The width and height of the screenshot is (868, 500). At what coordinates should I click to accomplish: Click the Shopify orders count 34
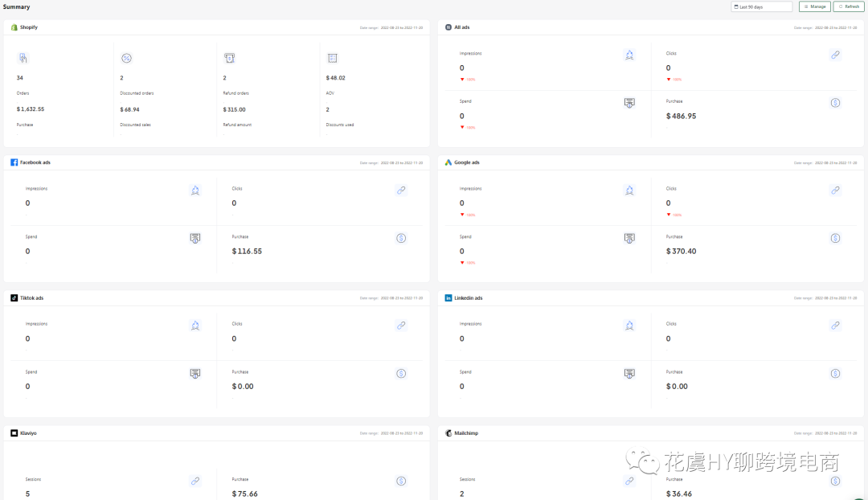(x=20, y=78)
